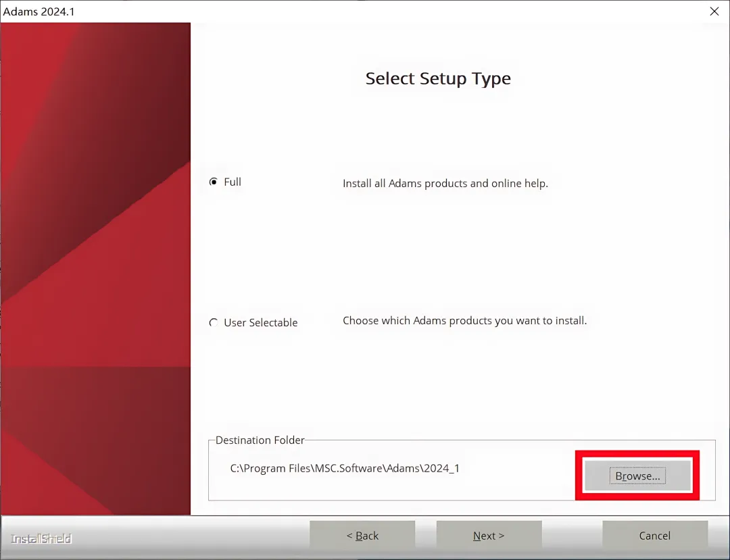Go to the previous step with Back
Screen dimensions: 730x560
click(x=362, y=536)
